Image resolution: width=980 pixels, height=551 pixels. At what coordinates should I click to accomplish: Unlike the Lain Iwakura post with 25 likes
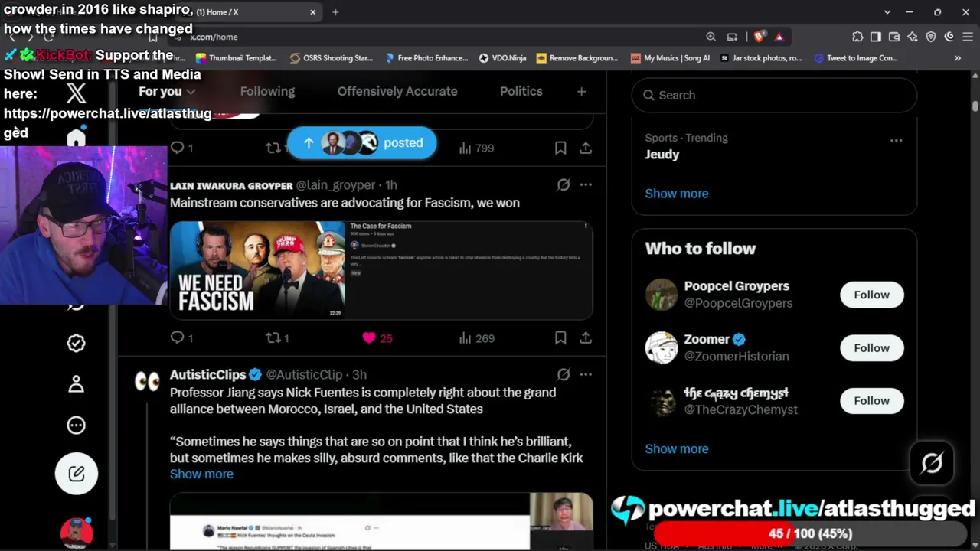[x=369, y=337]
